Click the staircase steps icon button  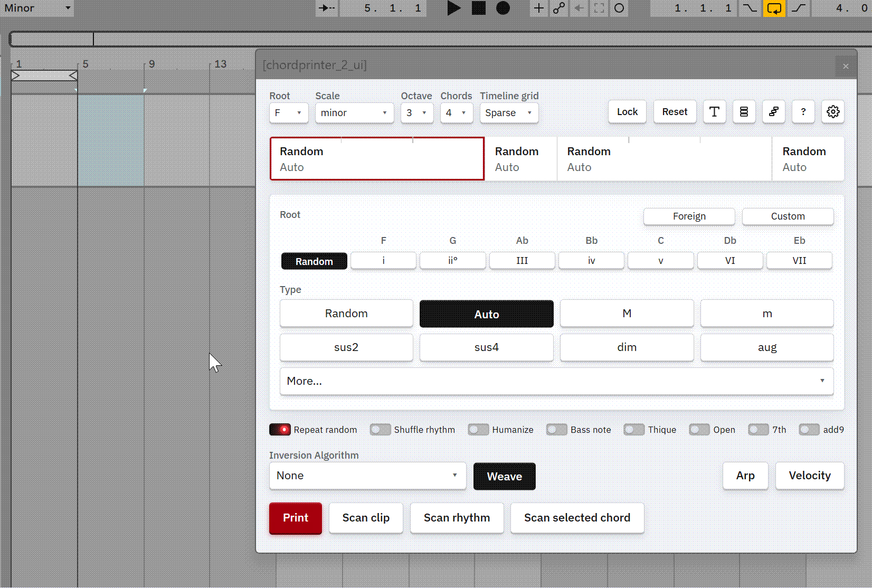(773, 112)
